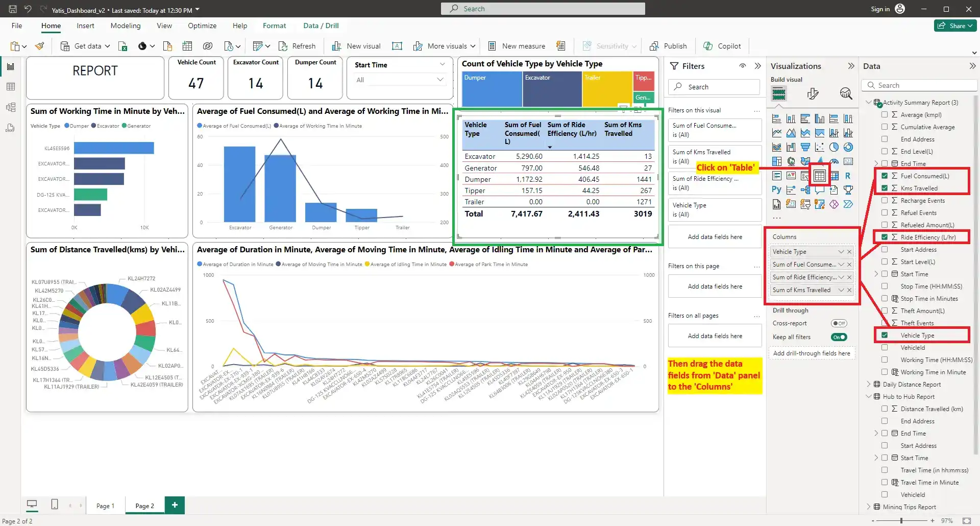Open the Format visual pane icon
The width and height of the screenshot is (980, 526).
(x=813, y=93)
